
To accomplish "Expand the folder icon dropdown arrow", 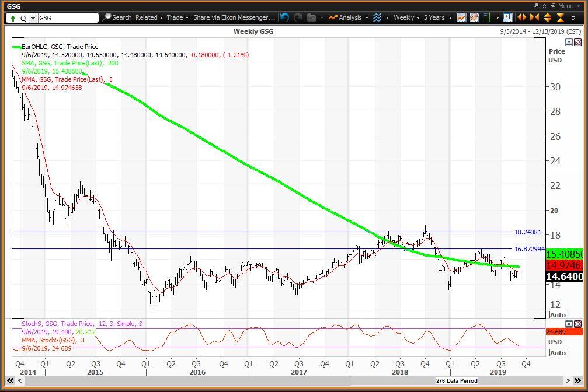I will 322,17.
